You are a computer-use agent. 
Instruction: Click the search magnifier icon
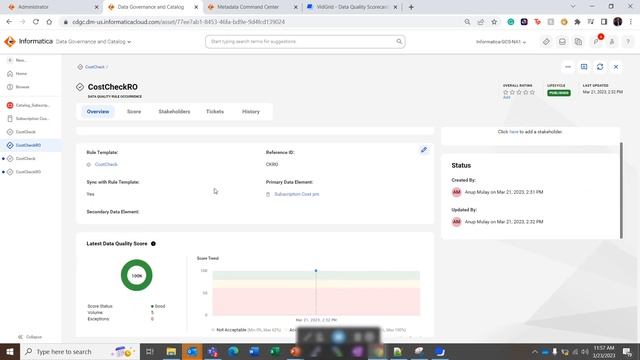point(399,42)
